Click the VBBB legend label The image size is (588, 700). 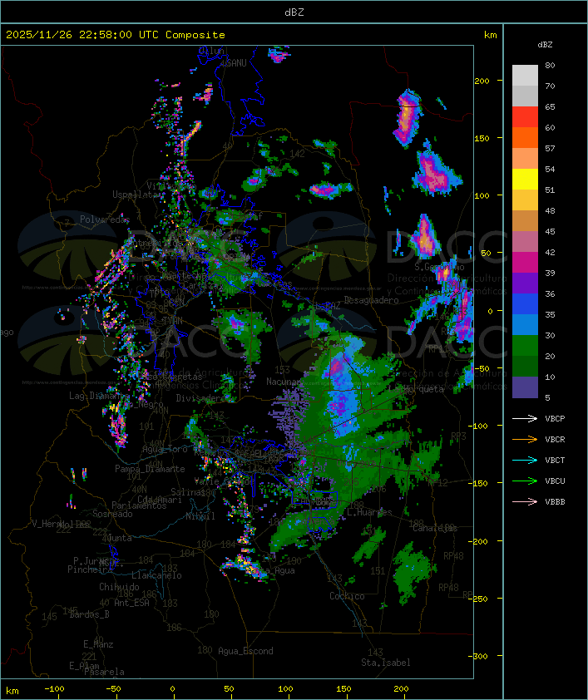pyautogui.click(x=555, y=502)
